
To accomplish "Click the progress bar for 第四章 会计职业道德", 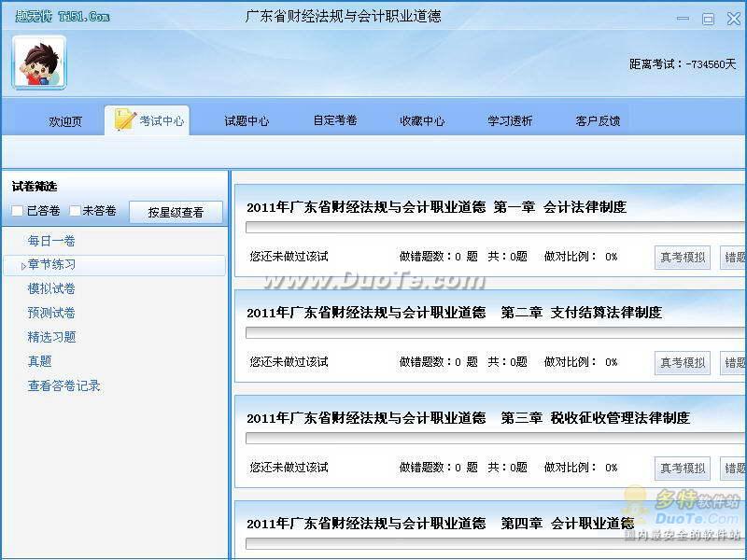I will coord(496,544).
